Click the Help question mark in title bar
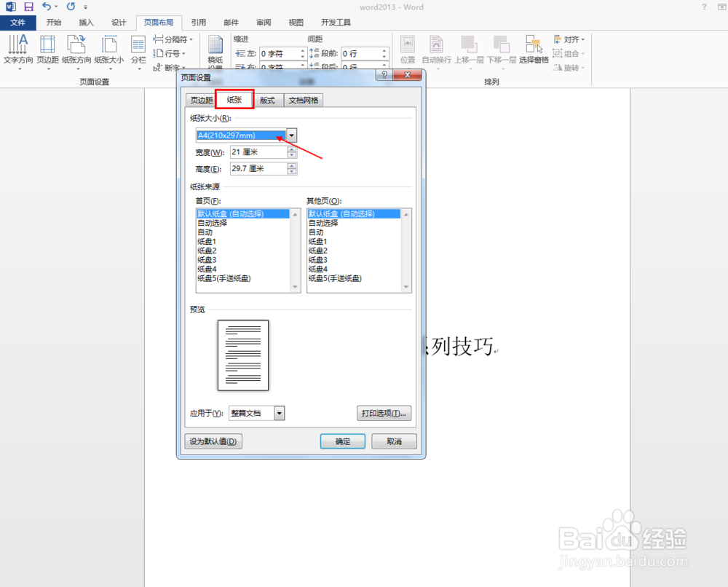Screen dimensions: 728x587 704,7
